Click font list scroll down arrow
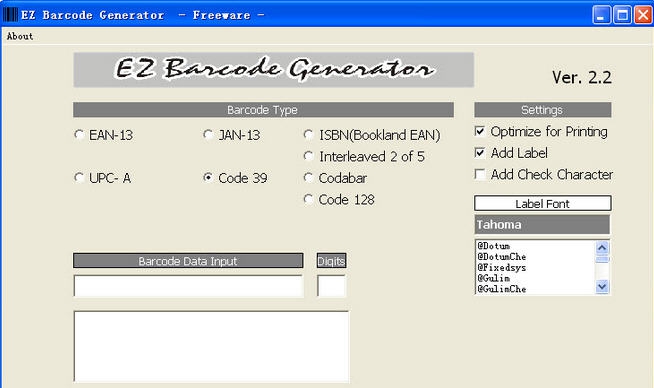The height and width of the screenshot is (388, 654). [602, 287]
